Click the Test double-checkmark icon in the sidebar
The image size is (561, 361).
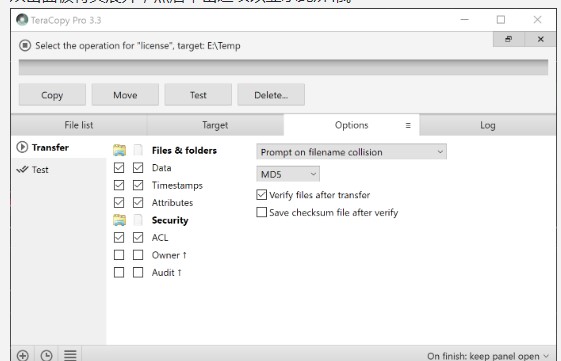[22, 169]
